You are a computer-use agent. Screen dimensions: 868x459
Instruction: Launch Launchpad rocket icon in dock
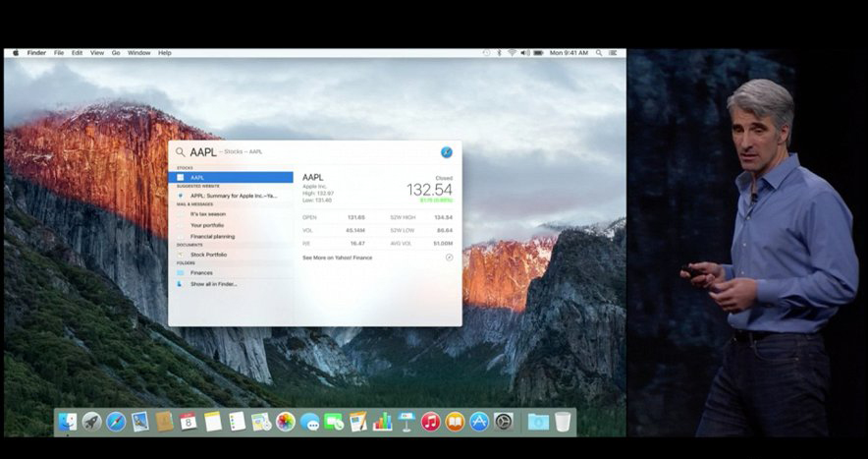[92, 422]
